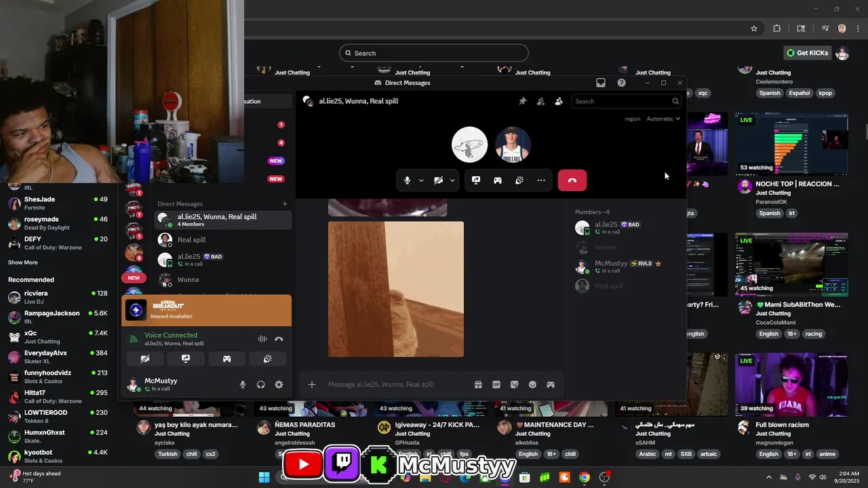Select McMustyy in the members list
This screenshot has height=488, width=868.
[x=625, y=266]
